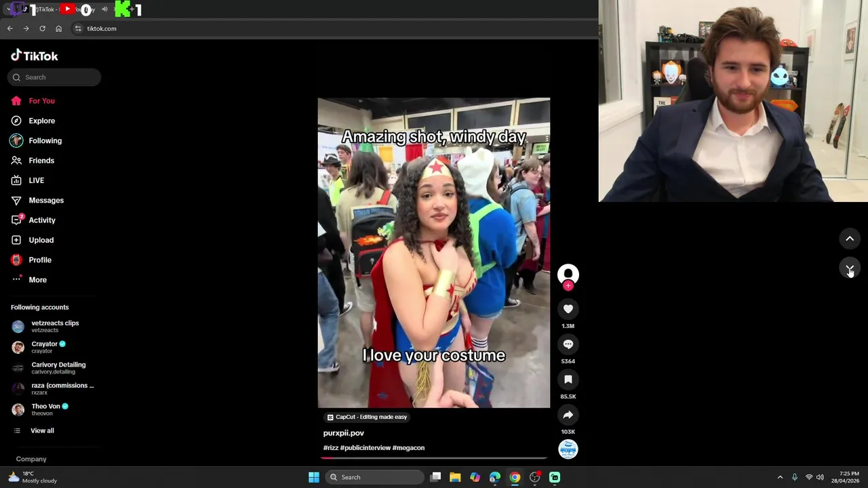Screen dimensions: 868x488
Task: Switch to Google Chrome on the taskbar
Action: (515, 477)
